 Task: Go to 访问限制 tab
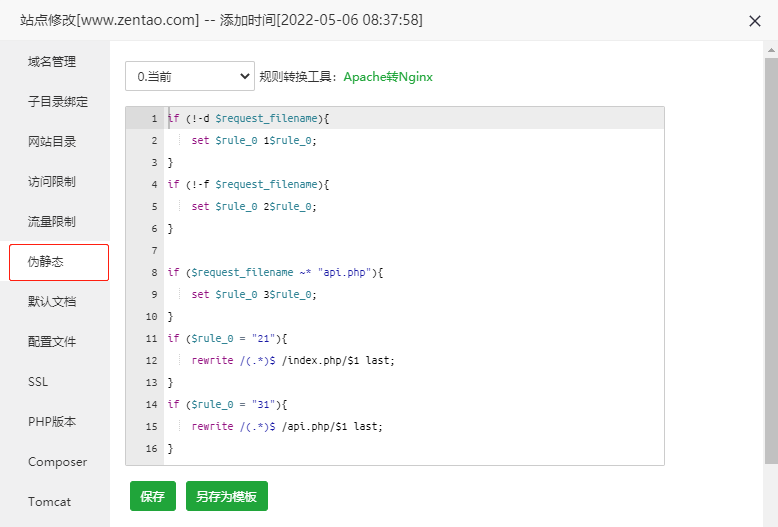[52, 182]
